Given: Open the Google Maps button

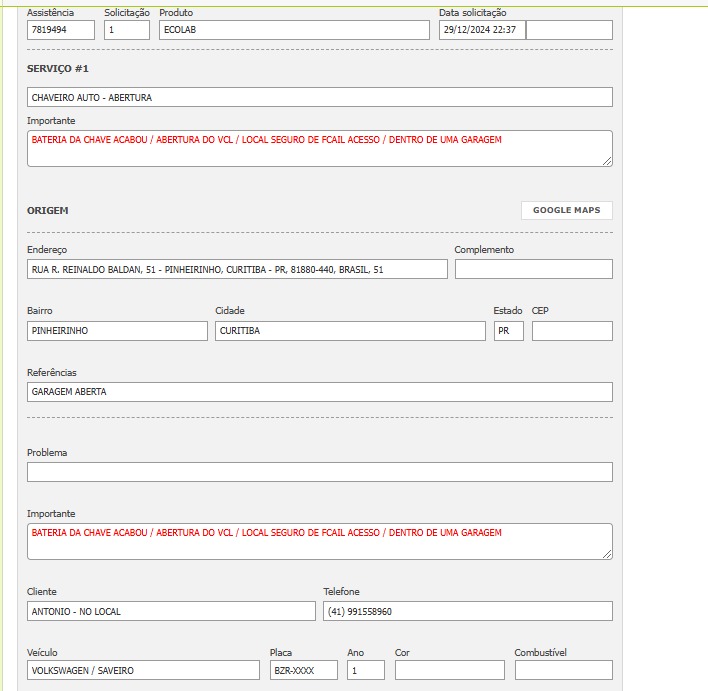Looking at the screenshot, I should pos(566,210).
